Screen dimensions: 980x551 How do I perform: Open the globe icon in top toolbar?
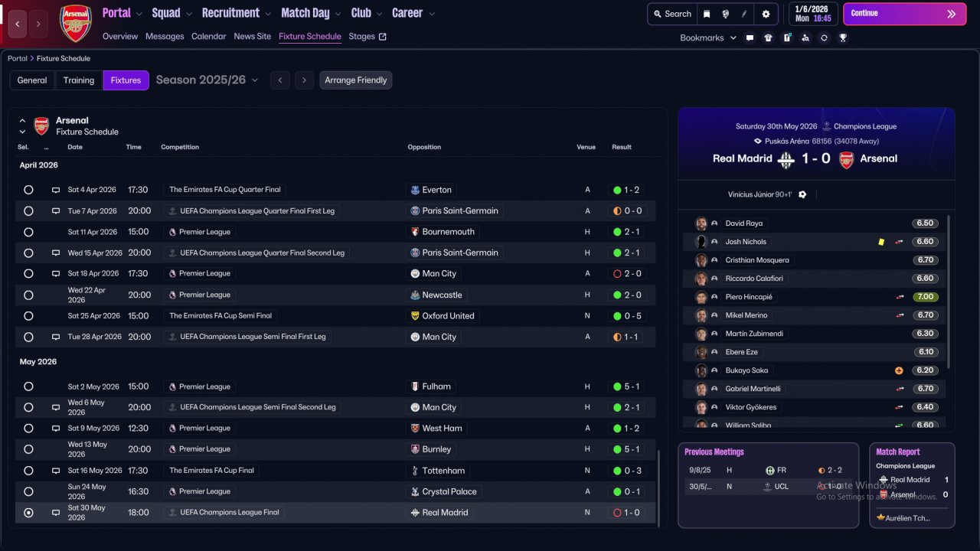coord(726,14)
